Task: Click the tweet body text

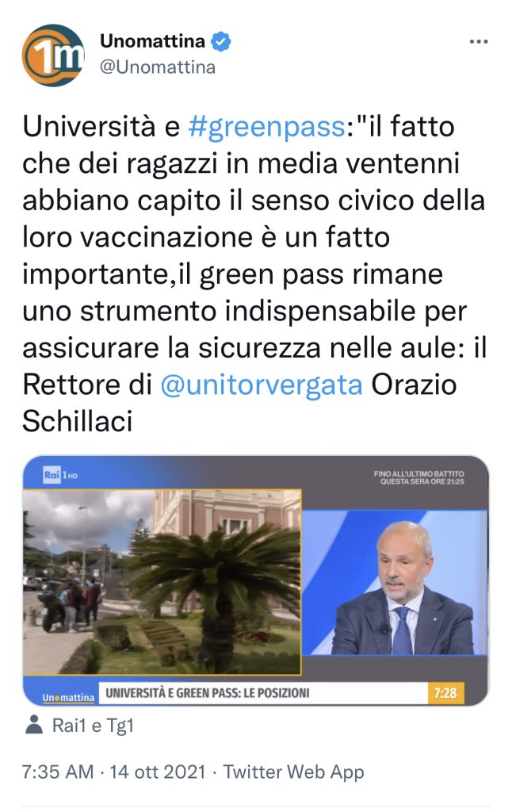Action: [x=254, y=274]
